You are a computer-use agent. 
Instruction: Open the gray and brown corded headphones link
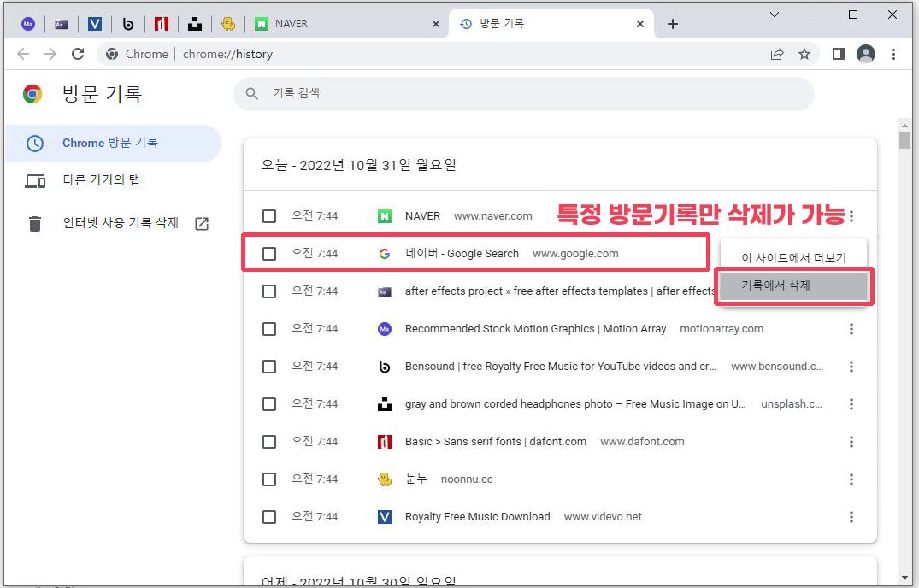[575, 404]
